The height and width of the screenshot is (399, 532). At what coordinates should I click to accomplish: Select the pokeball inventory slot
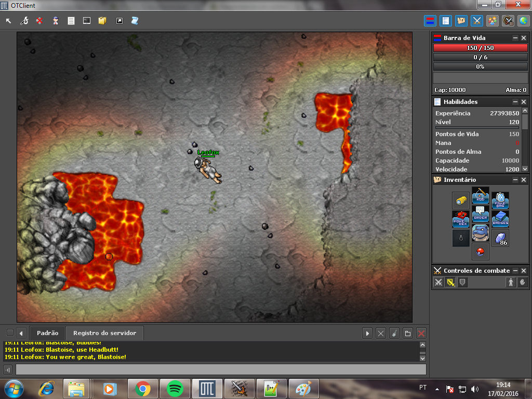(481, 251)
